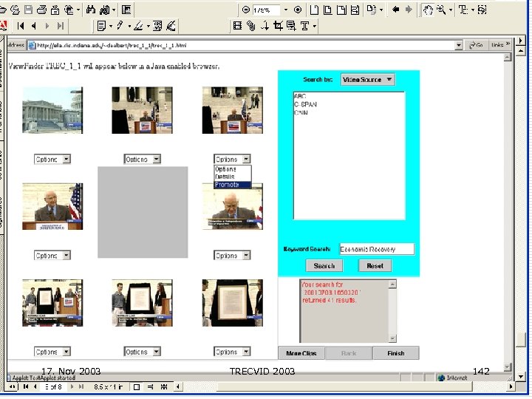Choose Promote in the open options list
The width and height of the screenshot is (532, 399).
pos(233,185)
